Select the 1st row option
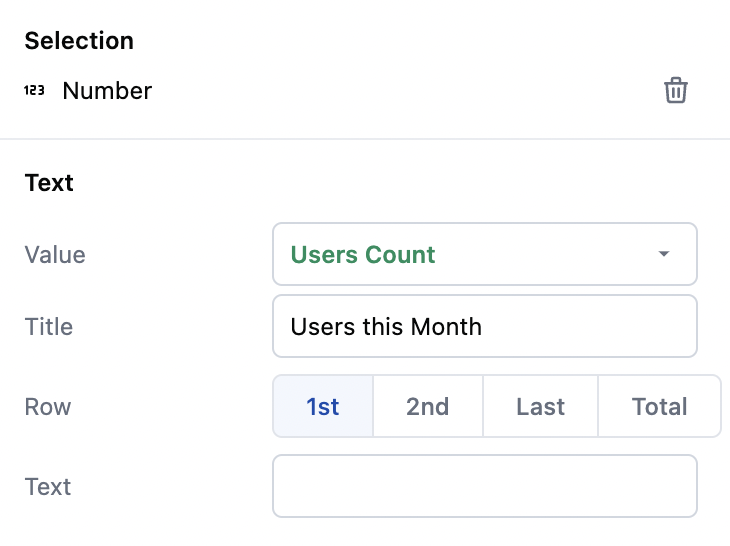Image resolution: width=730 pixels, height=546 pixels. (x=323, y=407)
